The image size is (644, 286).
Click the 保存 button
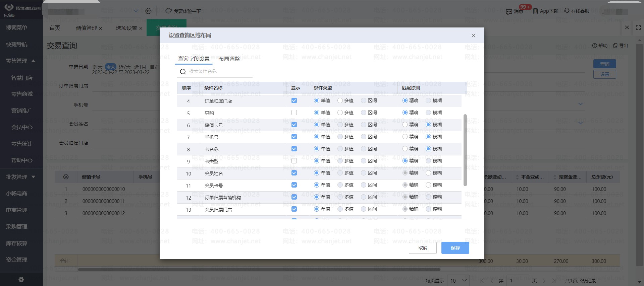tap(455, 248)
